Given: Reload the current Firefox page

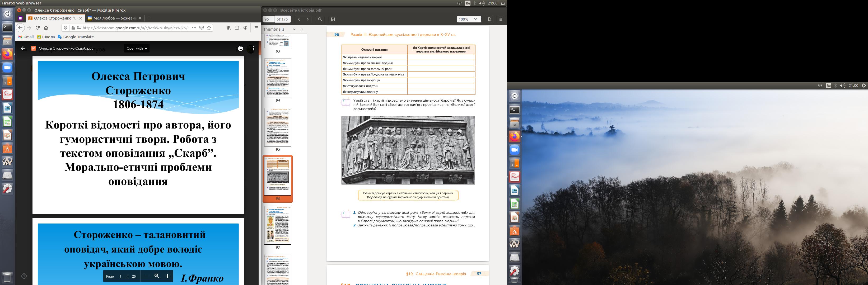Looking at the screenshot, I should [38, 28].
